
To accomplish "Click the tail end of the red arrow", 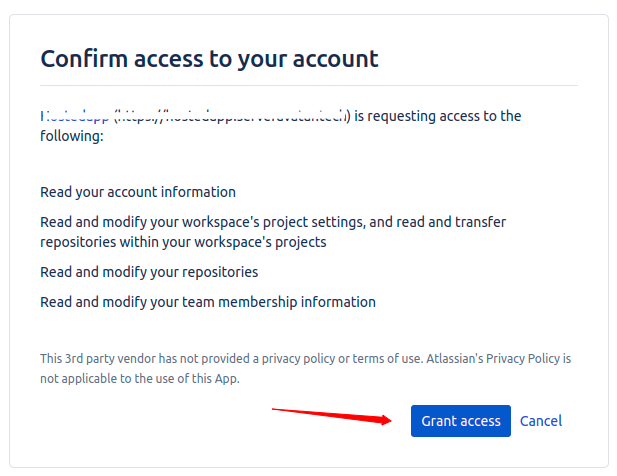I will [x=276, y=408].
